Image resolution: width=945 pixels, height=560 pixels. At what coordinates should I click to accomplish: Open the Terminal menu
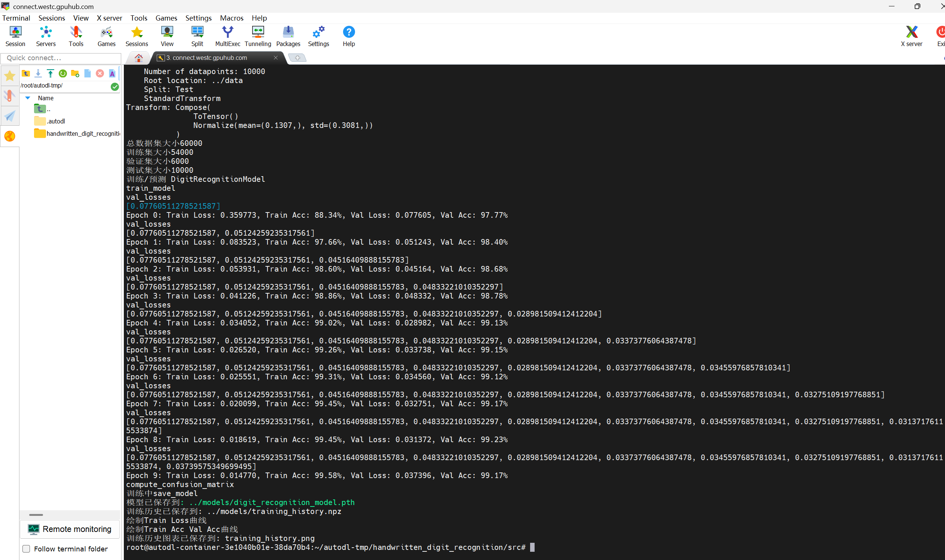click(16, 18)
